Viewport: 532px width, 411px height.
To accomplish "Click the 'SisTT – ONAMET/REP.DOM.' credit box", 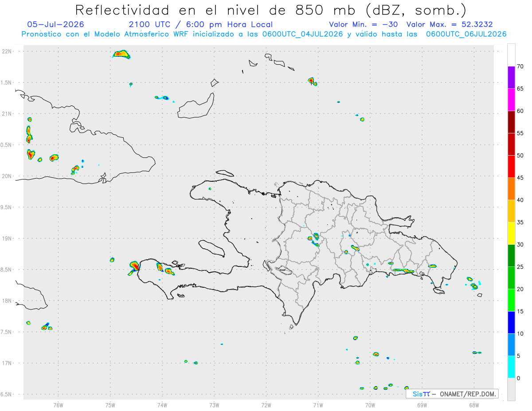I will 452,394.
